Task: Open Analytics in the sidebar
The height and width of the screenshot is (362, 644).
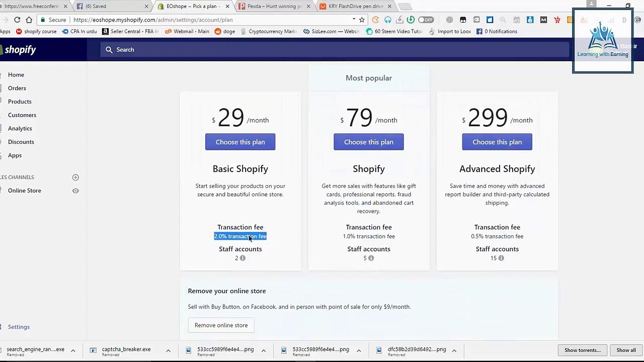Action: (x=20, y=128)
